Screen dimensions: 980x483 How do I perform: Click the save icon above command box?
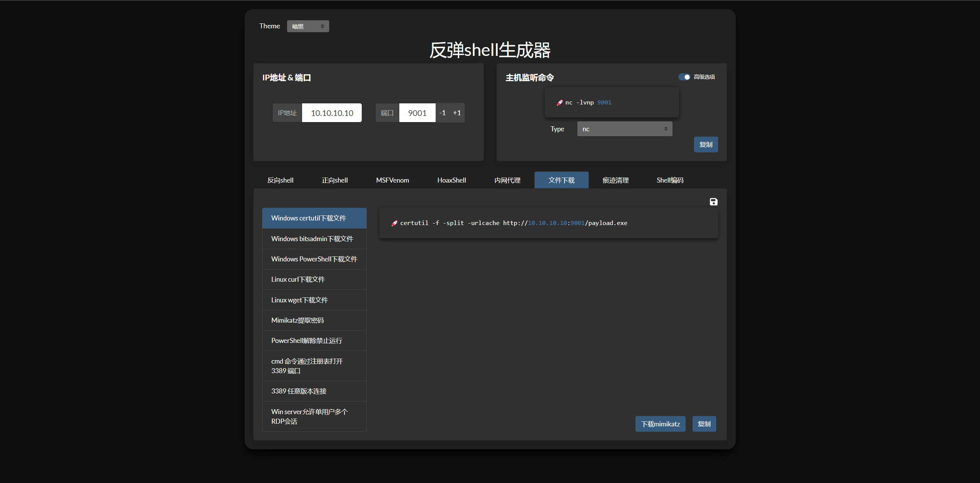click(714, 202)
